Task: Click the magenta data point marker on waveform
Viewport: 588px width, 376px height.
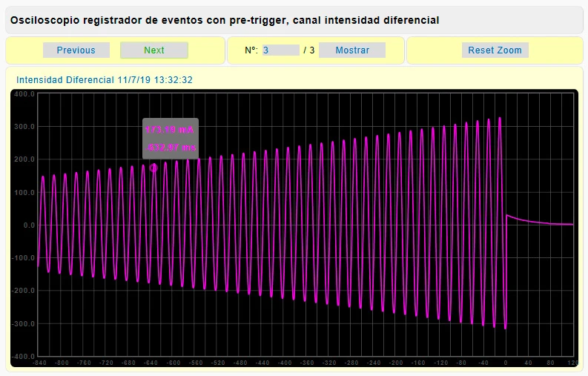Action: click(x=153, y=168)
